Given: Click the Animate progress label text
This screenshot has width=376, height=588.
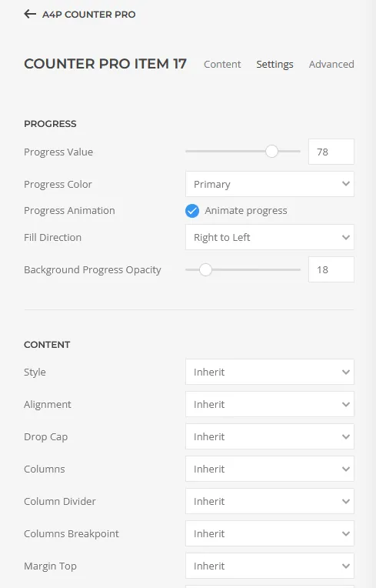Looking at the screenshot, I should (x=246, y=211).
